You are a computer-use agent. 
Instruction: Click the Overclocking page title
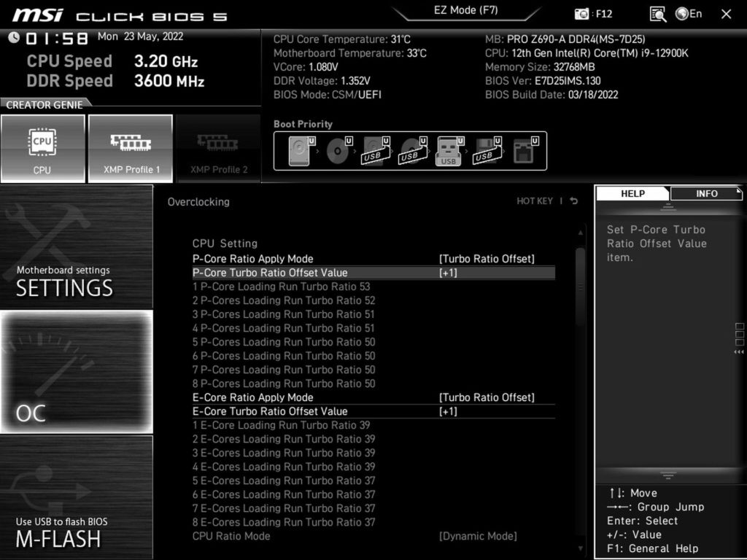pyautogui.click(x=198, y=202)
